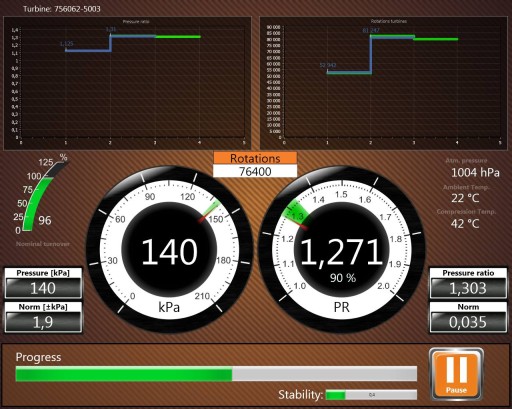Image resolution: width=512 pixels, height=409 pixels.
Task: Click the PR gauge center value 1,271
Action: point(342,252)
